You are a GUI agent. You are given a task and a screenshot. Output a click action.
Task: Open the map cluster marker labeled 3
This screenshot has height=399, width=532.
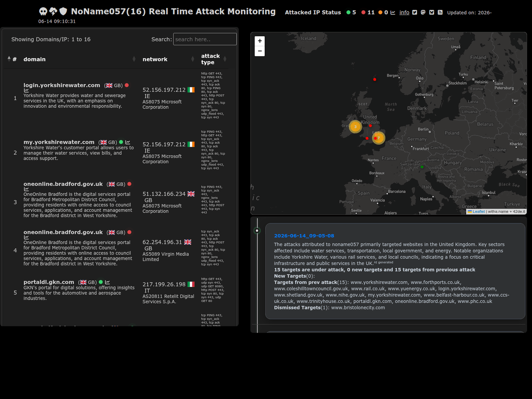355,126
